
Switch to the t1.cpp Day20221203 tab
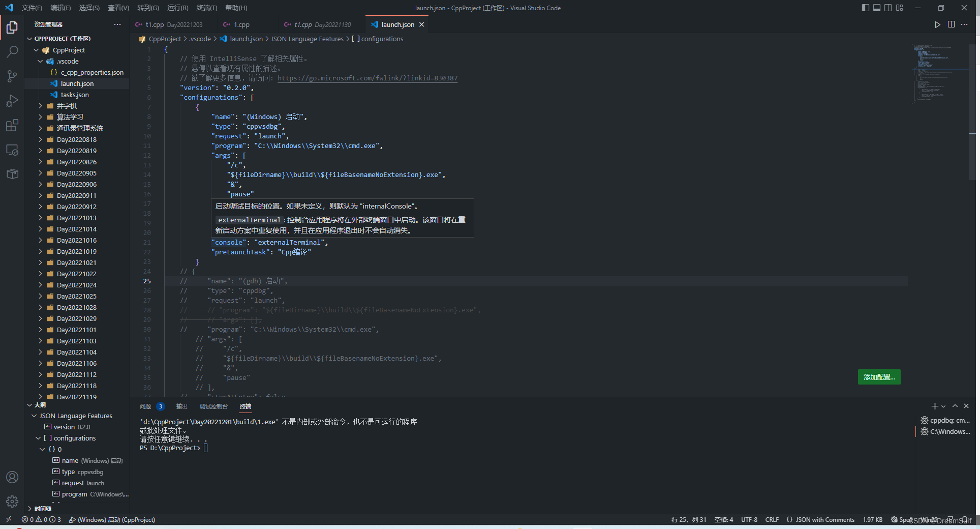tap(173, 24)
